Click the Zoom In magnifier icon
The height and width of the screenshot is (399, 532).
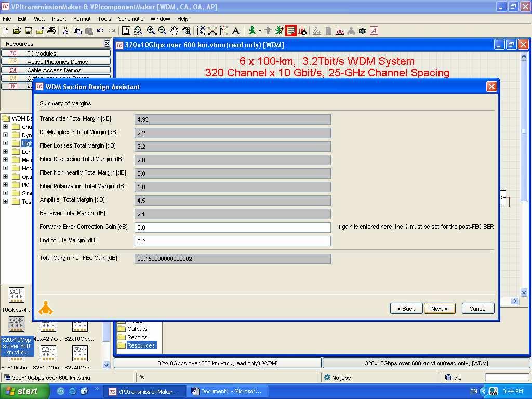[151, 31]
